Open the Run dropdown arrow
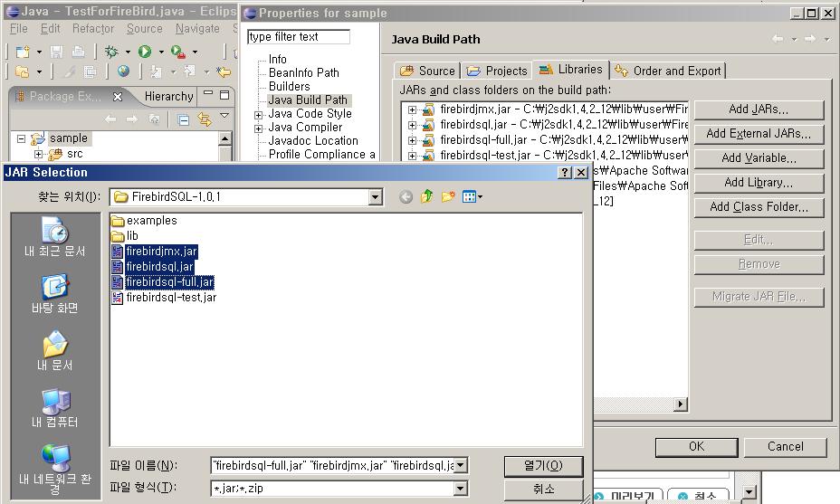 (x=161, y=52)
